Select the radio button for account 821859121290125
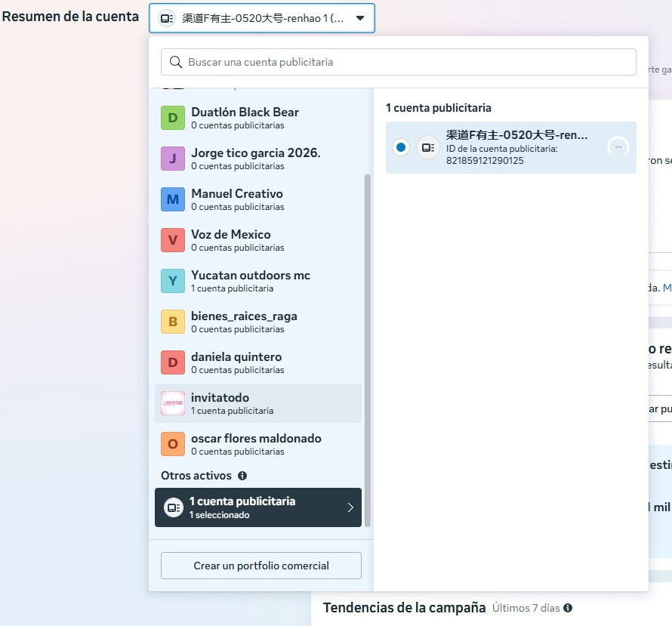This screenshot has height=626, width=672. pos(401,147)
